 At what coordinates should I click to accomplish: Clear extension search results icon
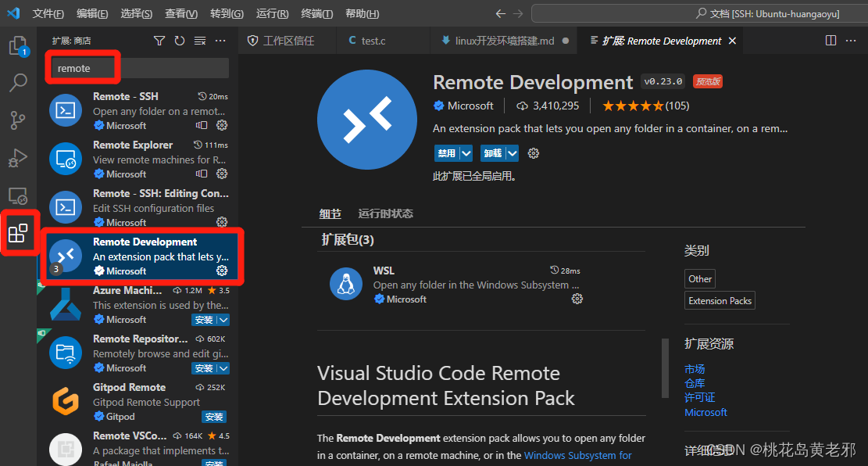coord(200,41)
